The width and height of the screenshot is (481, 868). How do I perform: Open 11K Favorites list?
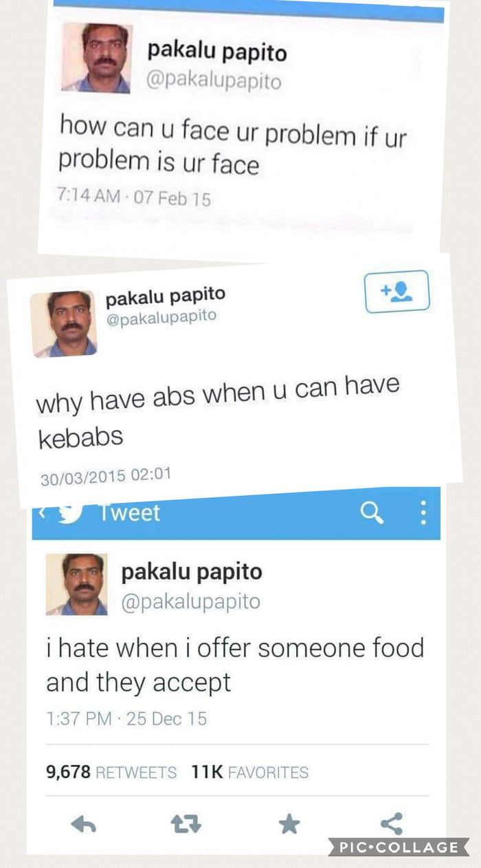click(250, 772)
